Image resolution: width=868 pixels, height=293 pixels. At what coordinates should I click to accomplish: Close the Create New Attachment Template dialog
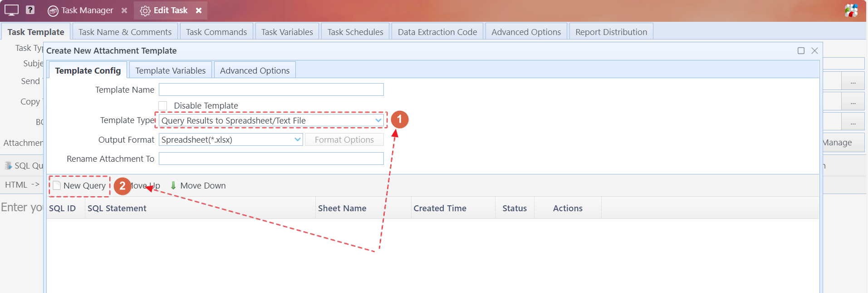click(x=814, y=50)
